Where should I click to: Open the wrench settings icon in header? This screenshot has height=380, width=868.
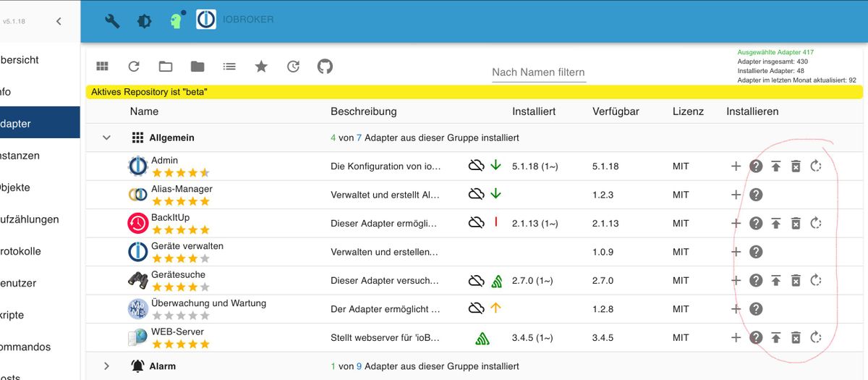pyautogui.click(x=112, y=21)
